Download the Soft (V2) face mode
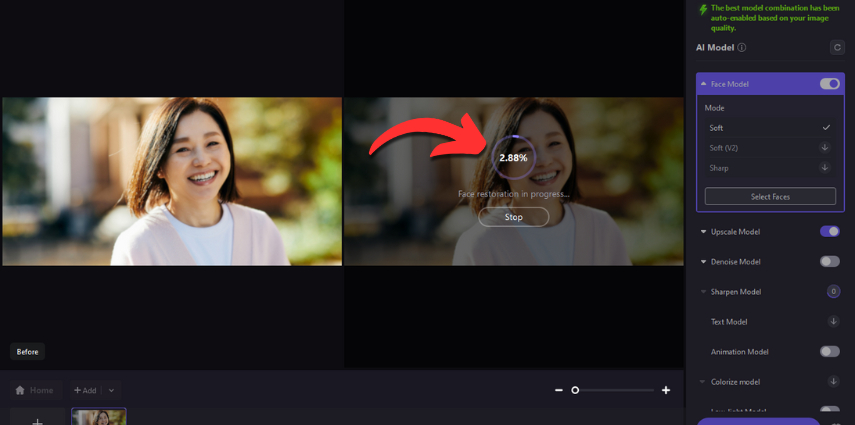The width and height of the screenshot is (855, 425). (x=824, y=147)
